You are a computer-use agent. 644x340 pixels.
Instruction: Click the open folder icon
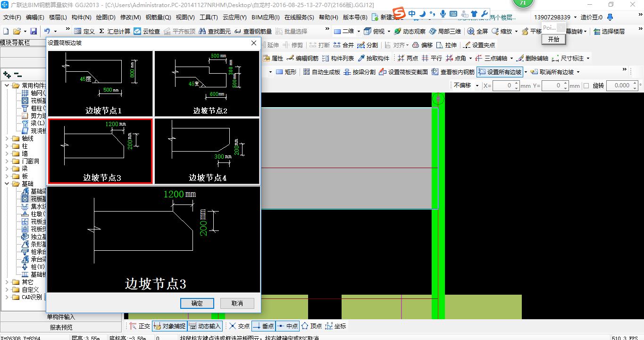[x=17, y=31]
